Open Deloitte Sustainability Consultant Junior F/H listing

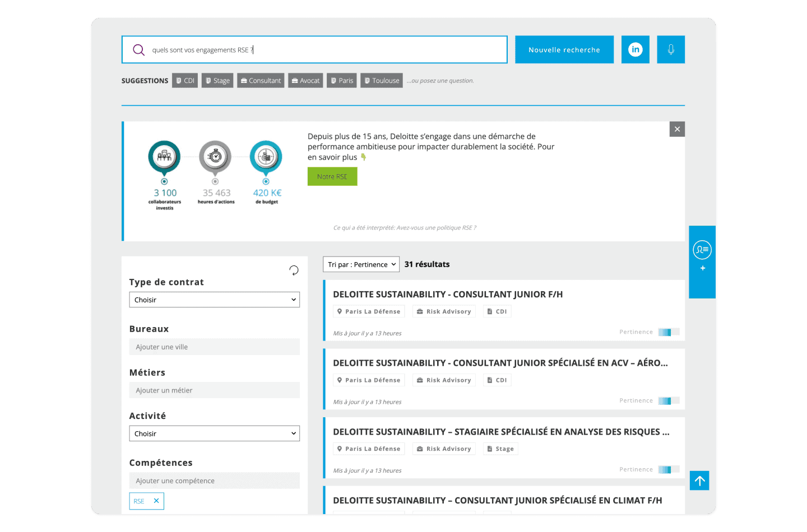click(447, 295)
